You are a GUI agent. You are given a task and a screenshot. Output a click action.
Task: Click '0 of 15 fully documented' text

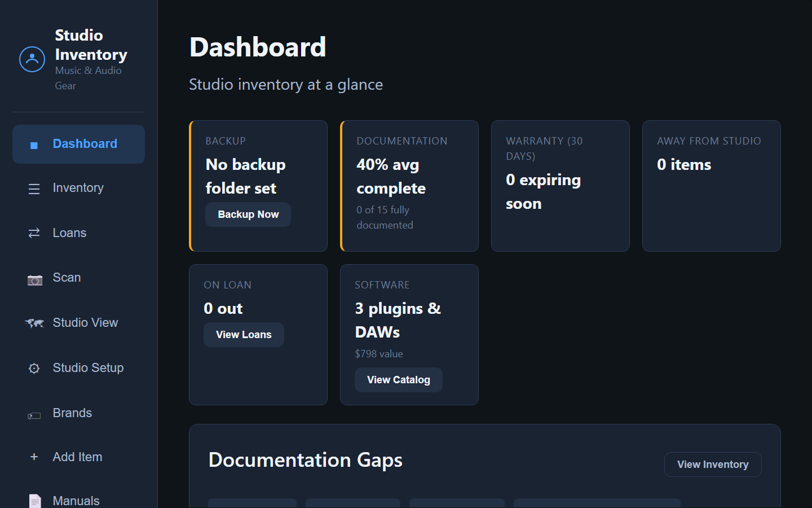[x=385, y=217]
